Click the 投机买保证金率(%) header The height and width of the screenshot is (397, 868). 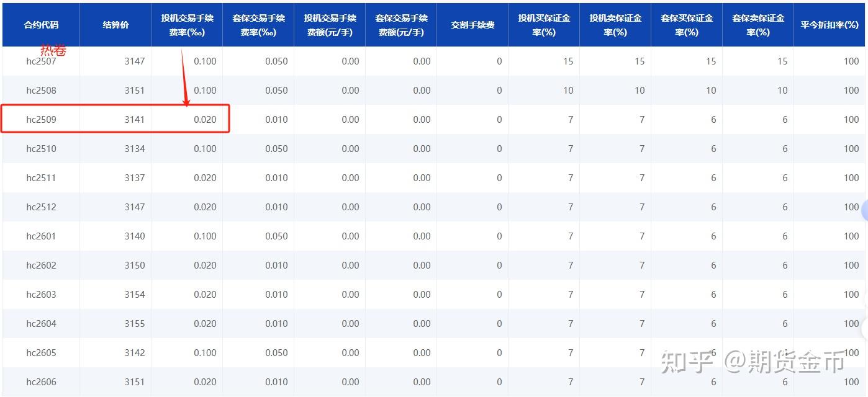544,25
